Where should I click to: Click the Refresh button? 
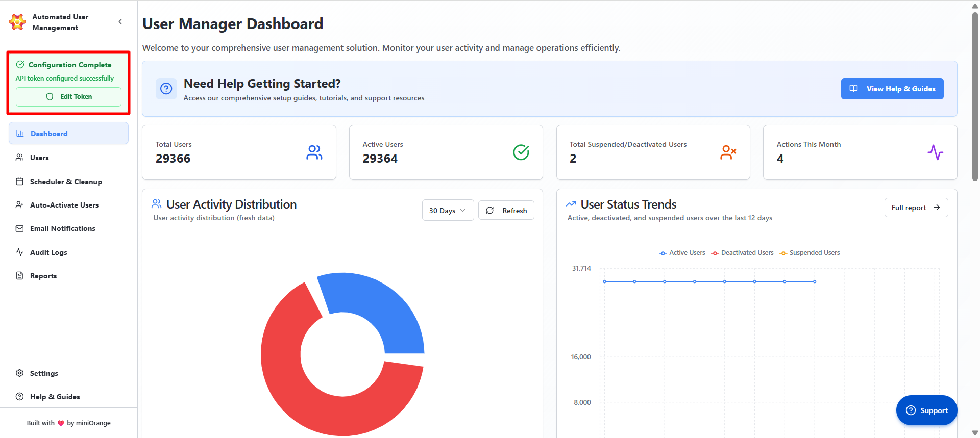click(x=506, y=210)
